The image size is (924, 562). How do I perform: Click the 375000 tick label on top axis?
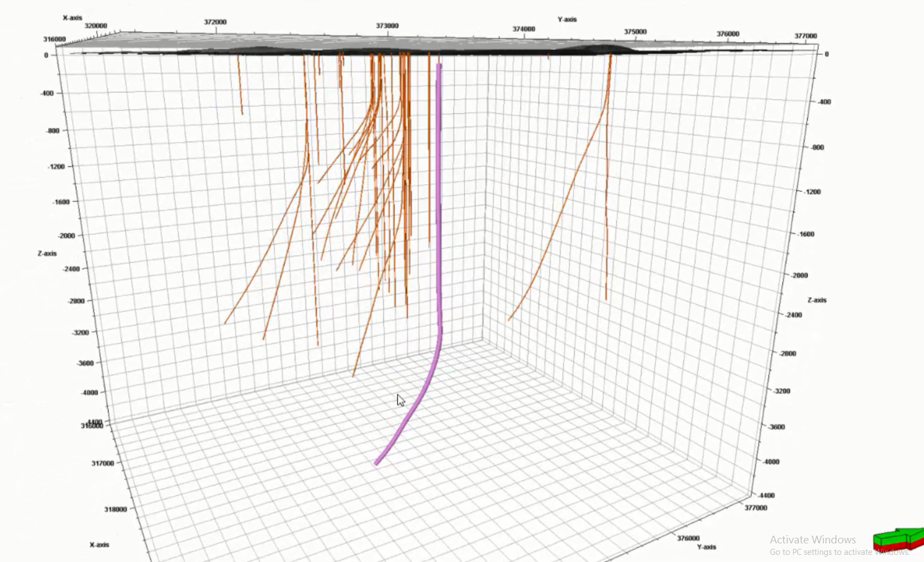tap(635, 32)
